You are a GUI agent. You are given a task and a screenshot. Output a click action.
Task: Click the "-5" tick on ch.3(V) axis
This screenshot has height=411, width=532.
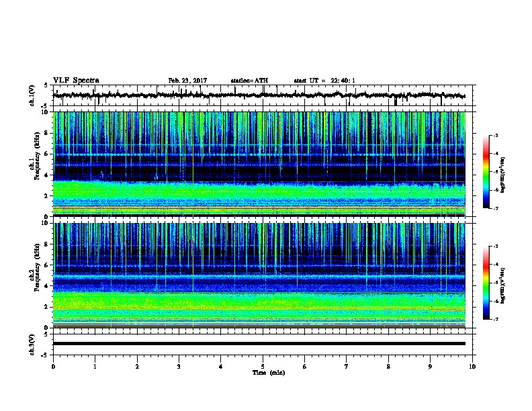click(x=45, y=355)
